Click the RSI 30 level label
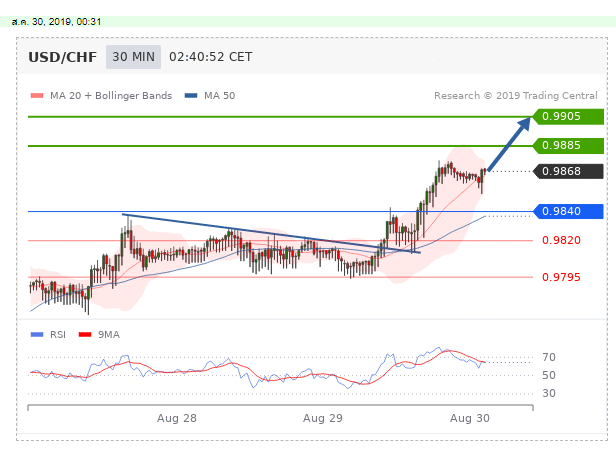 tap(549, 393)
